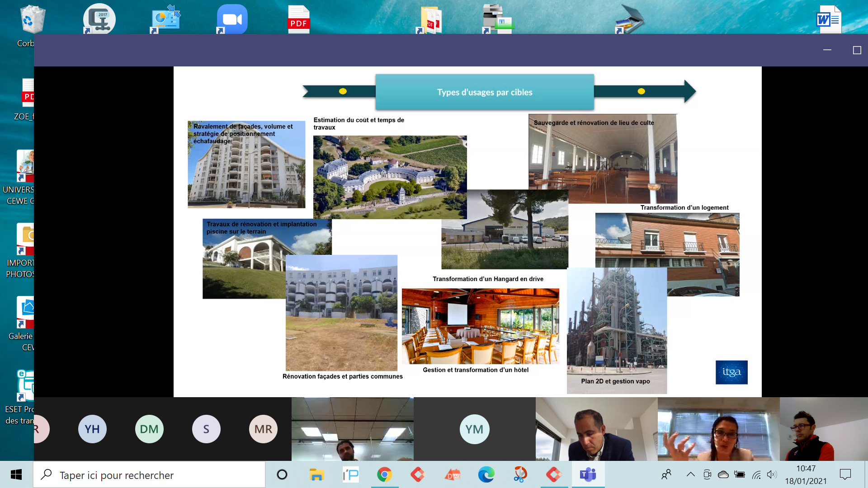Open the red PDF file on the desktop
Screen dimensions: 868x488
(298, 19)
